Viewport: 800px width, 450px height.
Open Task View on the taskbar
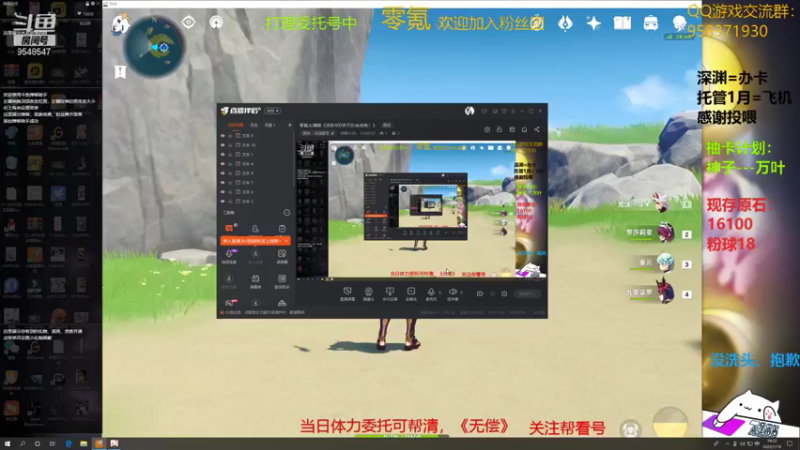[53, 444]
